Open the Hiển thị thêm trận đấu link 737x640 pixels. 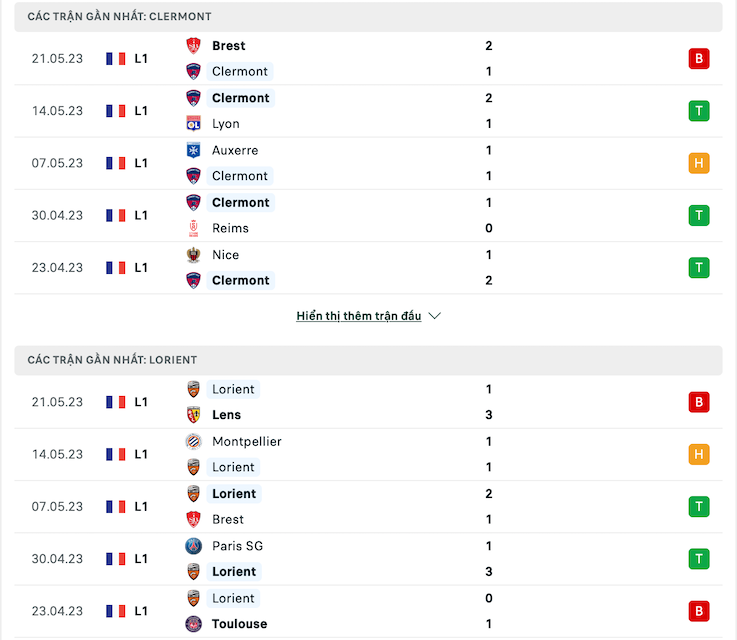359,316
